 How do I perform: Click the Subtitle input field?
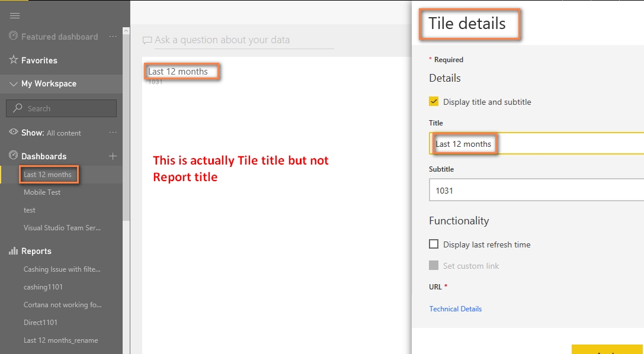(536, 190)
